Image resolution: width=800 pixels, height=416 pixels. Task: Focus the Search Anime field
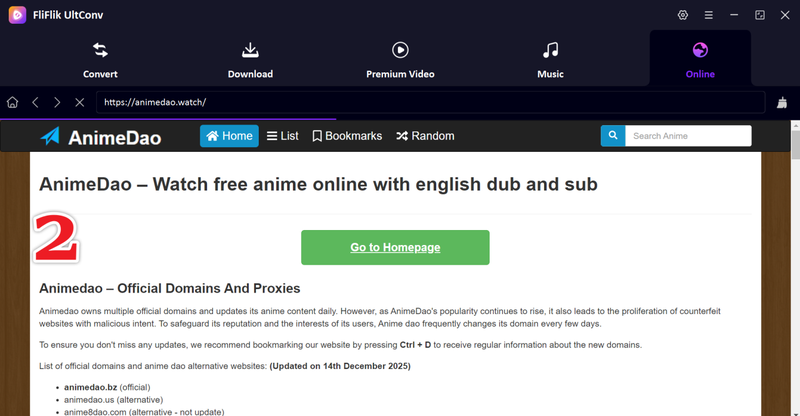[688, 136]
